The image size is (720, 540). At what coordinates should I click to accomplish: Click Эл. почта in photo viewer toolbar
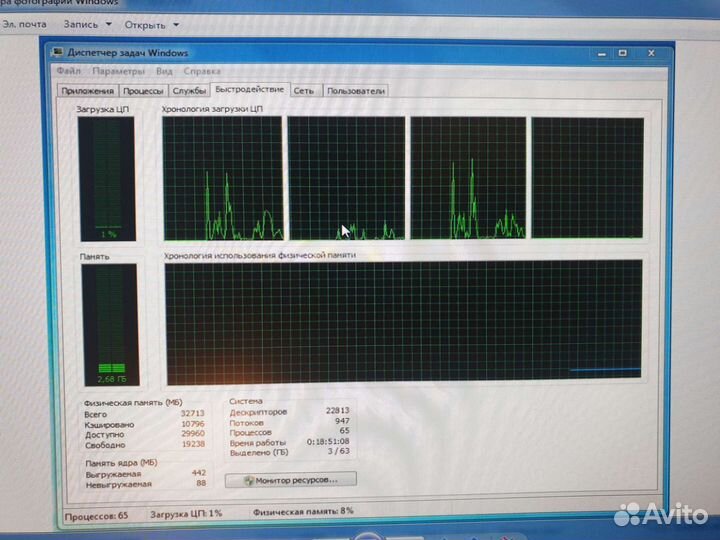[24, 24]
